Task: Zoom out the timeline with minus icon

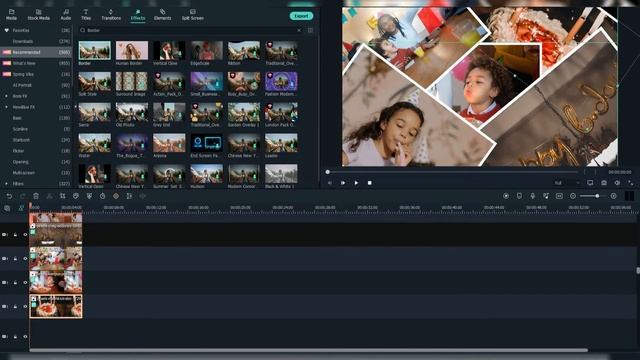Action: [573, 196]
